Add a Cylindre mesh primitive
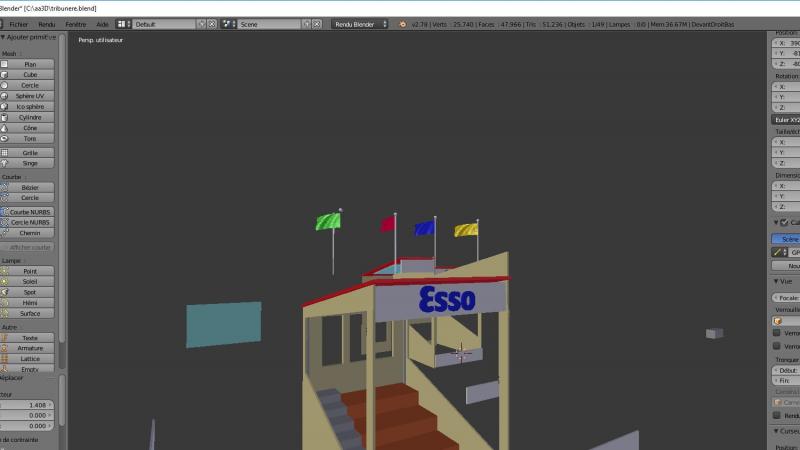This screenshot has height=450, width=800. point(30,117)
